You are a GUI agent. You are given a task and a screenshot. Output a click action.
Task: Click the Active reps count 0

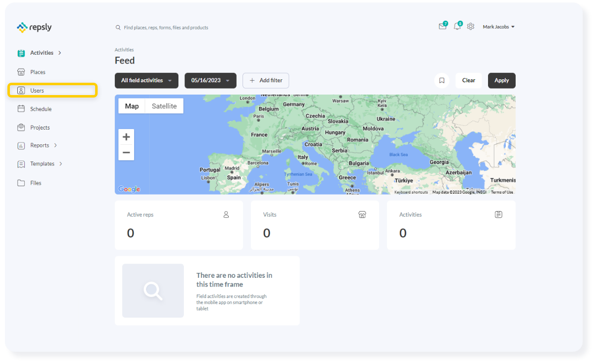click(x=131, y=233)
